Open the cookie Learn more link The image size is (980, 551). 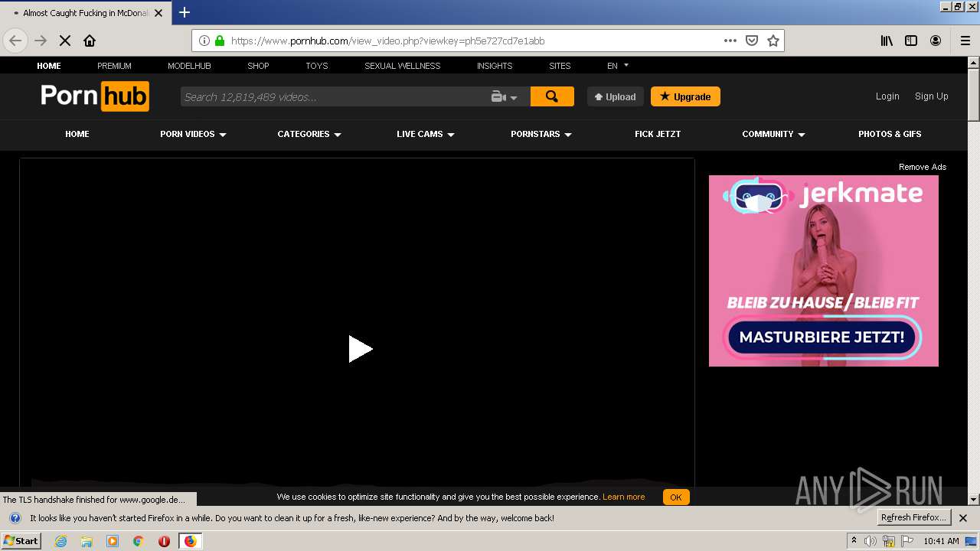click(x=624, y=497)
